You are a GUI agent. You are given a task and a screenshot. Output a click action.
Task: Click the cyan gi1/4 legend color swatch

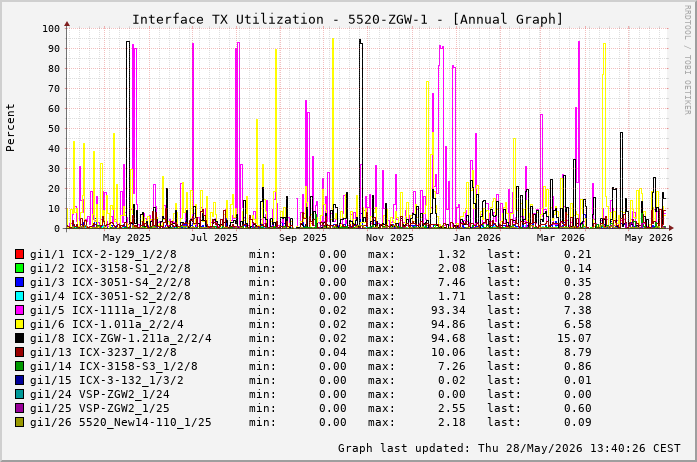coord(19,296)
